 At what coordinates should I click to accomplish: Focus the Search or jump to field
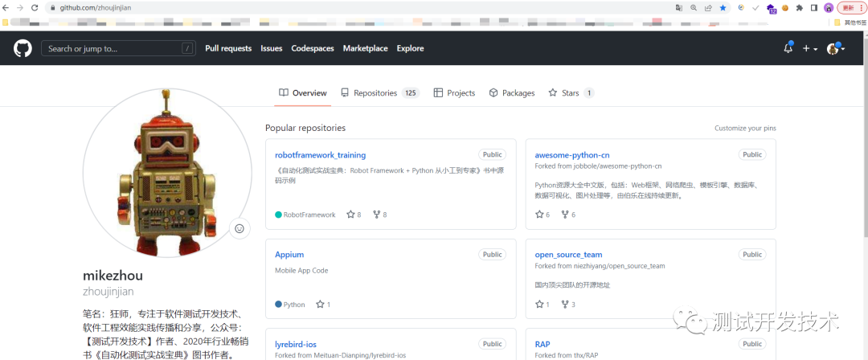tap(118, 48)
